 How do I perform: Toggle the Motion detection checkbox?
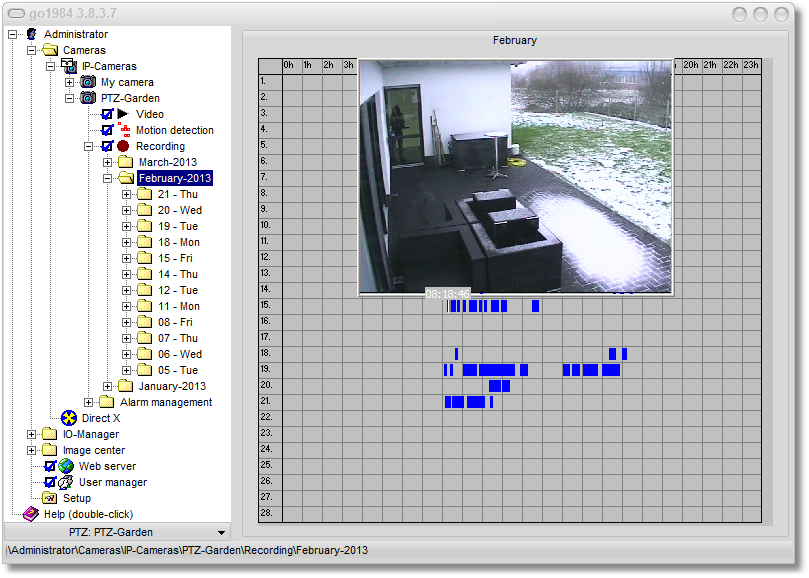pos(107,130)
